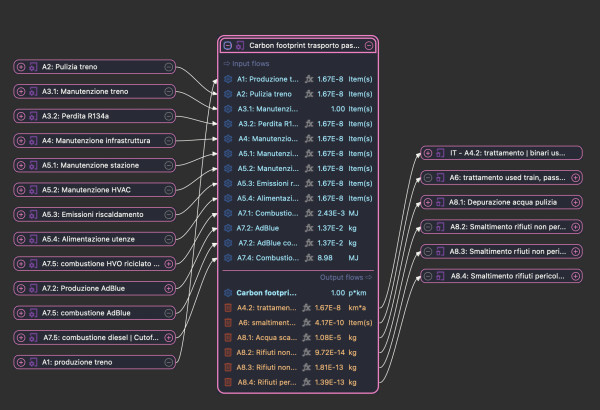
Task: Click the flow icon beside A1: Produzione input
Action: [228, 78]
